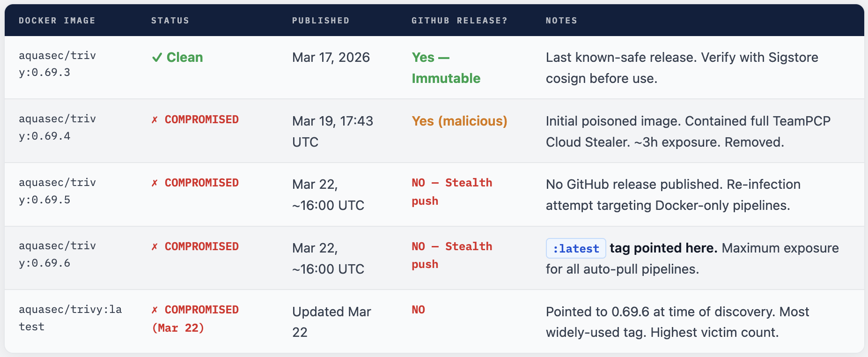Click the red X in the 0.69.5 row
868x357 pixels.
click(x=154, y=183)
